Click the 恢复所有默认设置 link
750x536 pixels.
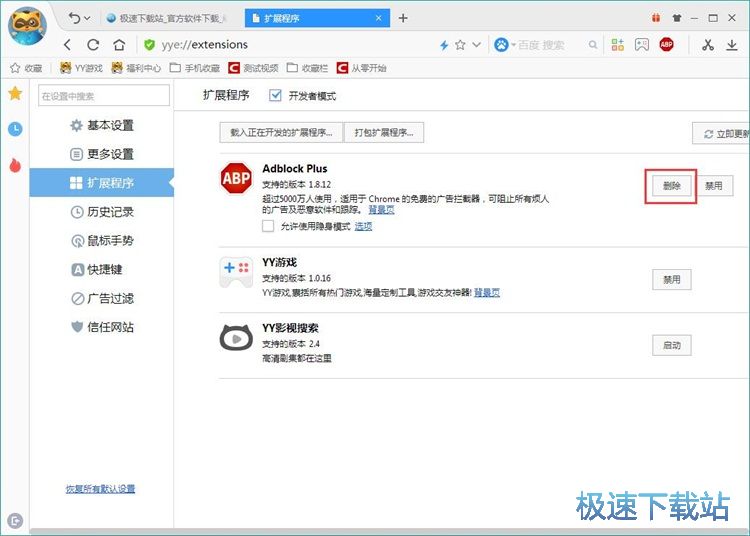(x=100, y=489)
